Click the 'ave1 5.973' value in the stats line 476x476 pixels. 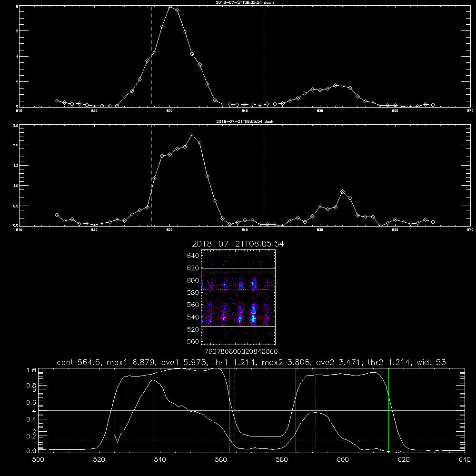(x=184, y=362)
